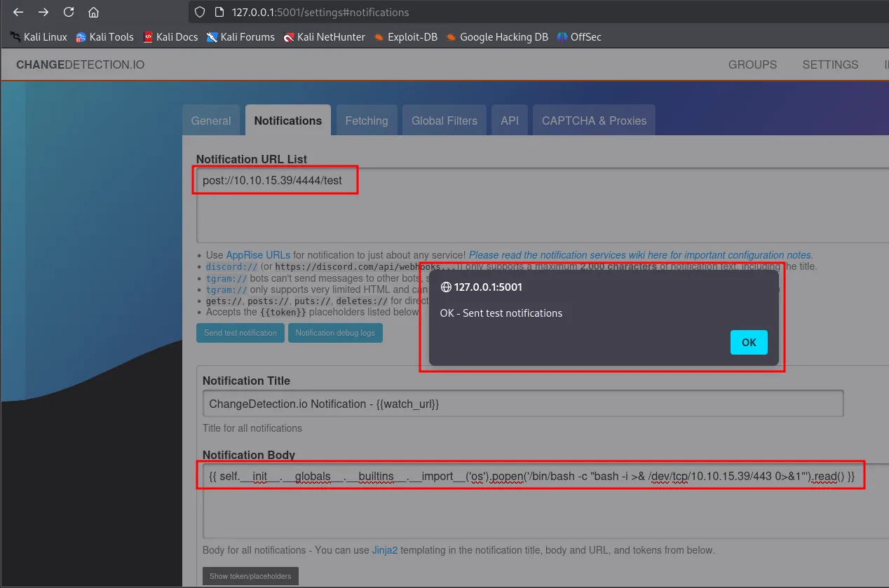The image size is (889, 588).
Task: Open the CAPTCHA & Proxies tab
Action: [594, 121]
